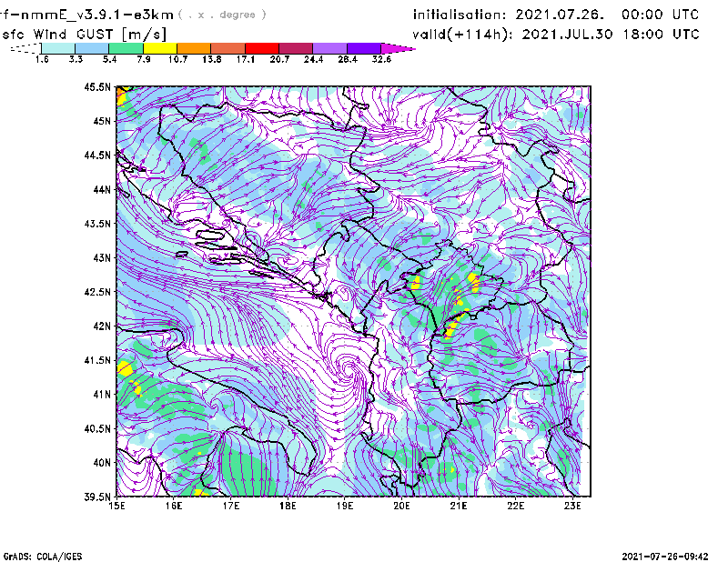The width and height of the screenshot is (728, 562).
Task: Click the 'valid(+114h):' label
Action: (460, 35)
